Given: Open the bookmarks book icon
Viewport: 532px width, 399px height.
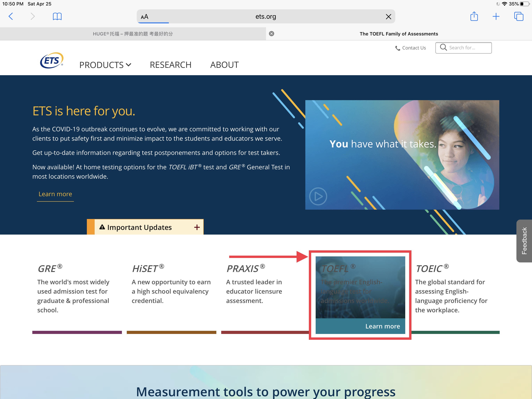Looking at the screenshot, I should tap(57, 16).
